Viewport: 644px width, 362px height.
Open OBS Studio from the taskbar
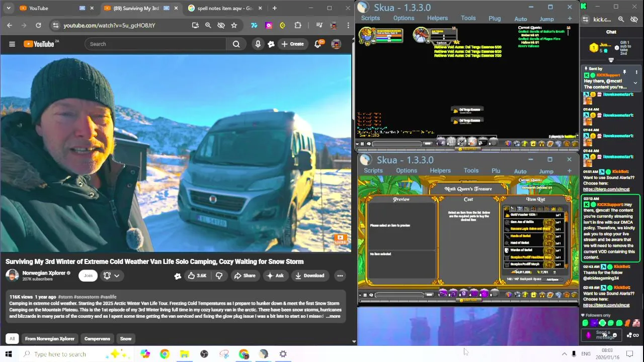pos(204,354)
